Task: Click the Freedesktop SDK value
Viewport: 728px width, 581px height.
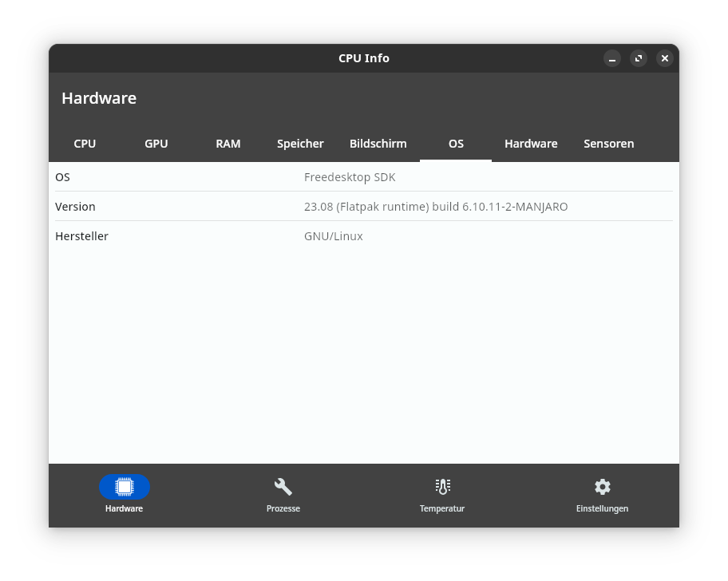Action: 350,177
